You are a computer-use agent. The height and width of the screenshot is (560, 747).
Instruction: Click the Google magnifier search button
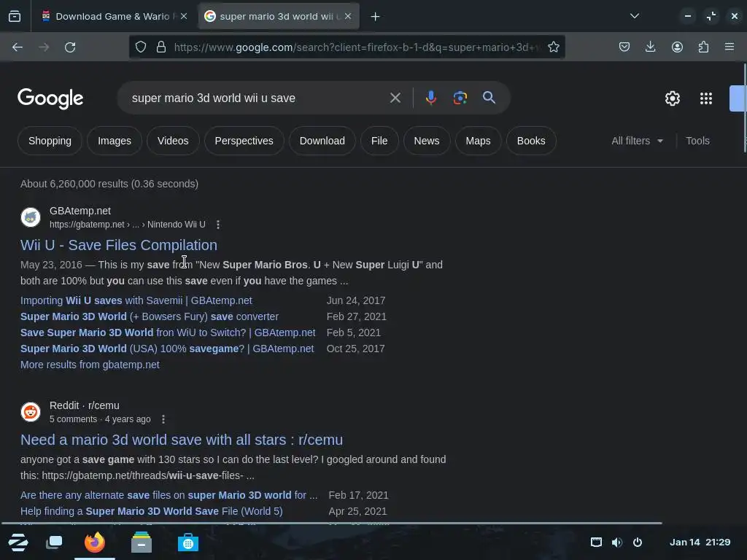click(x=489, y=98)
